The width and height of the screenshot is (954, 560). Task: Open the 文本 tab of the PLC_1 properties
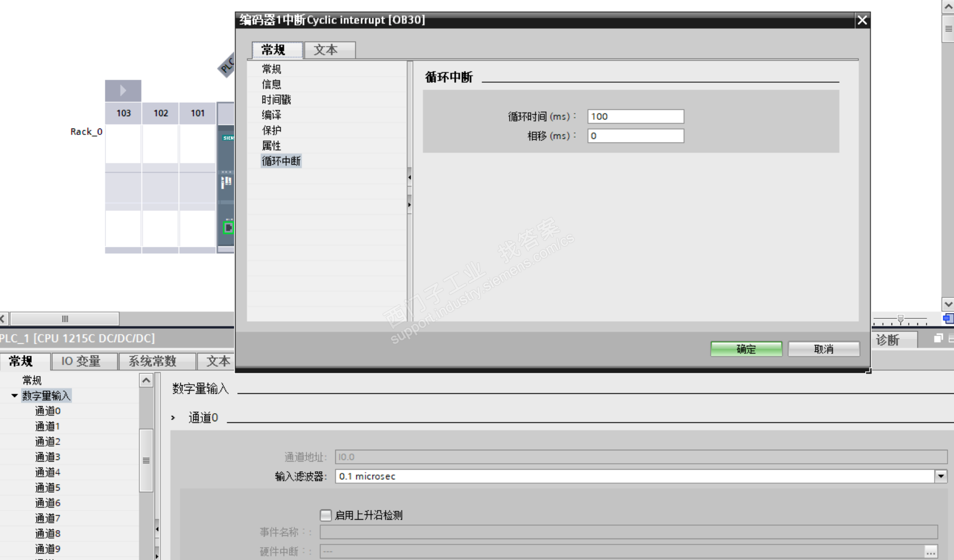(x=216, y=361)
